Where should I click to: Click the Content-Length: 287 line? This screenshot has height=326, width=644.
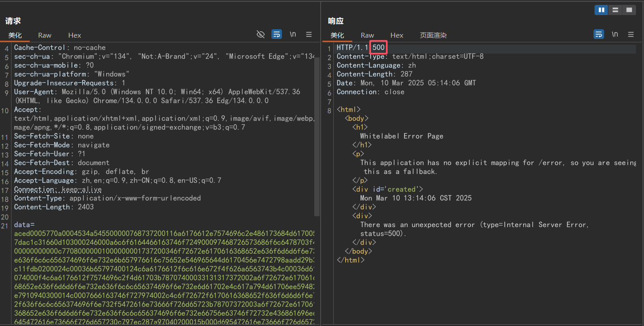click(x=374, y=74)
